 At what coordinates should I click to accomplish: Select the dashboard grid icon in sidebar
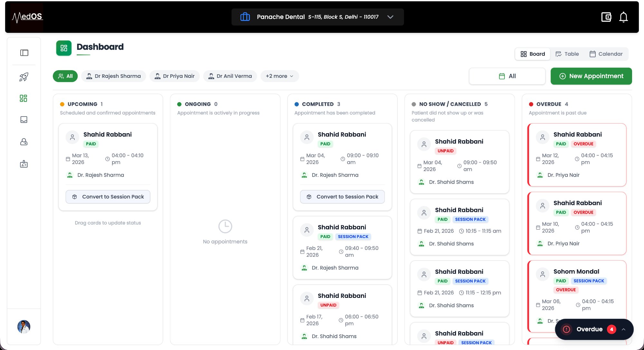tap(24, 98)
